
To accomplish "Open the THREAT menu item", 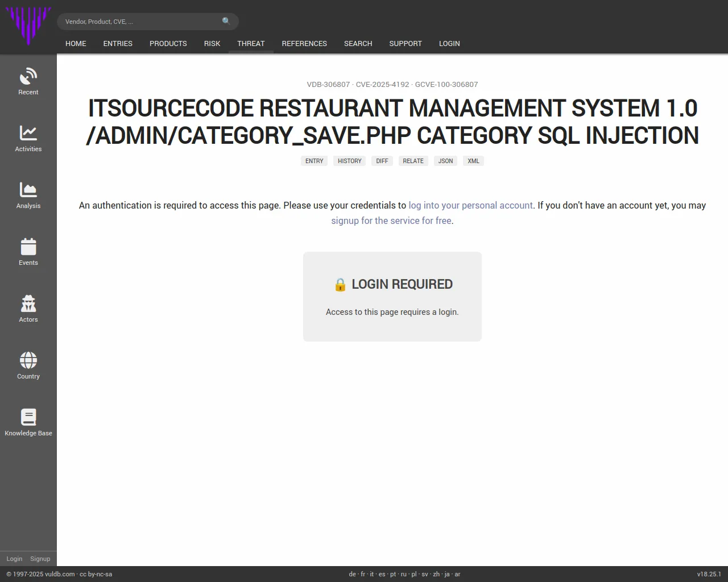I will point(251,44).
